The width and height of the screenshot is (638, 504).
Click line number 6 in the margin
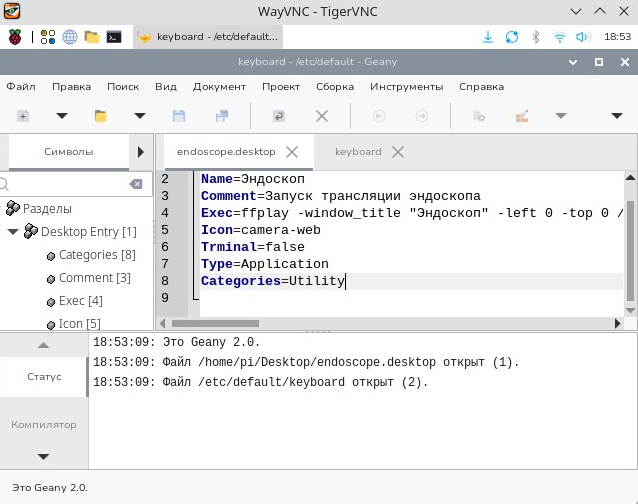click(165, 247)
